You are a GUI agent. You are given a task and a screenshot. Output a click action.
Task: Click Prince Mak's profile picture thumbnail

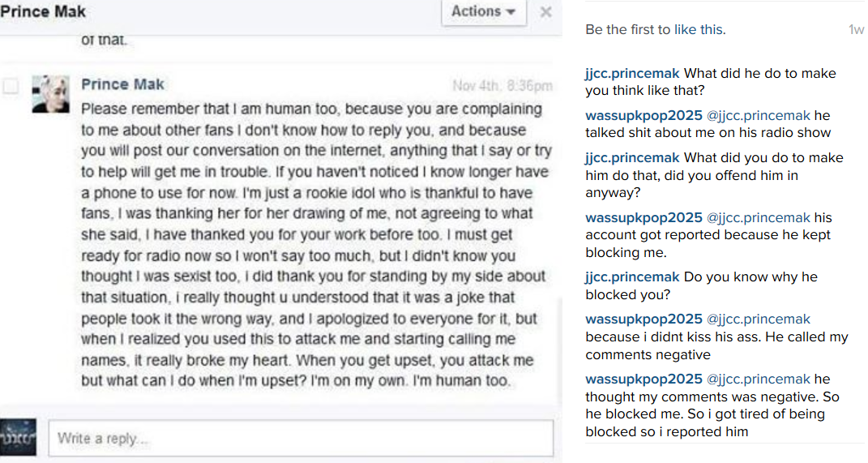coord(50,94)
